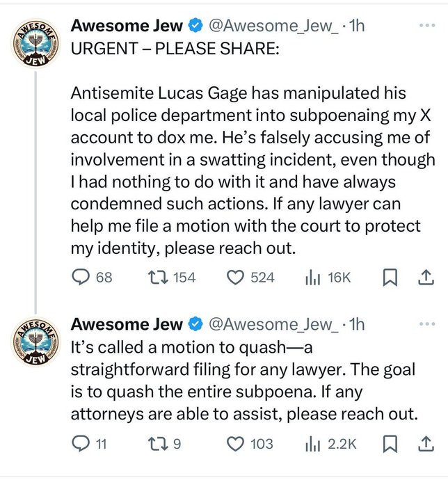Bookmark the motion to quash tweet
Screen dimensions: 448x487
pos(390,444)
